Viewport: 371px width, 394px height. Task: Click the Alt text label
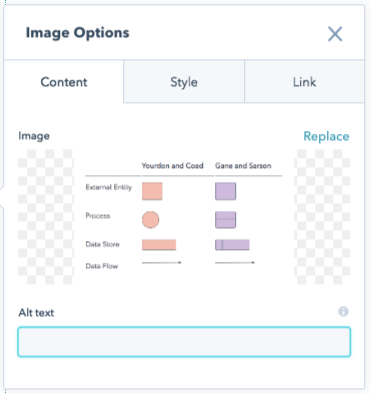pos(36,313)
